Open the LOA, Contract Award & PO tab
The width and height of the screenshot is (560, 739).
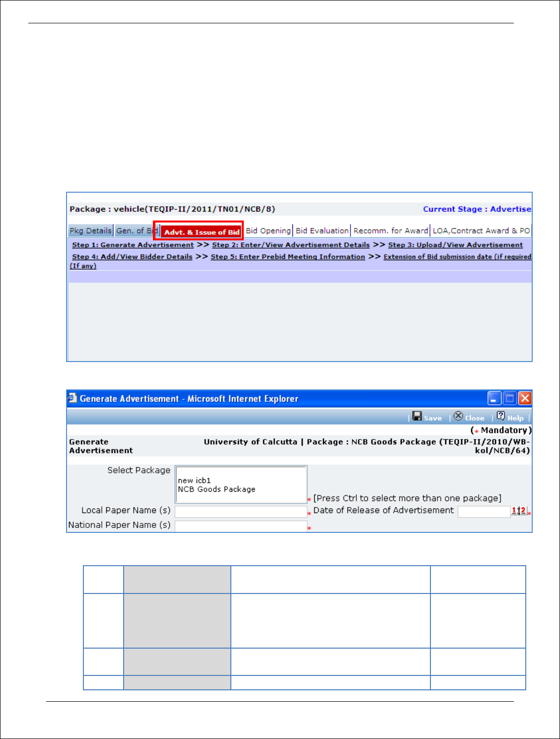coord(481,230)
